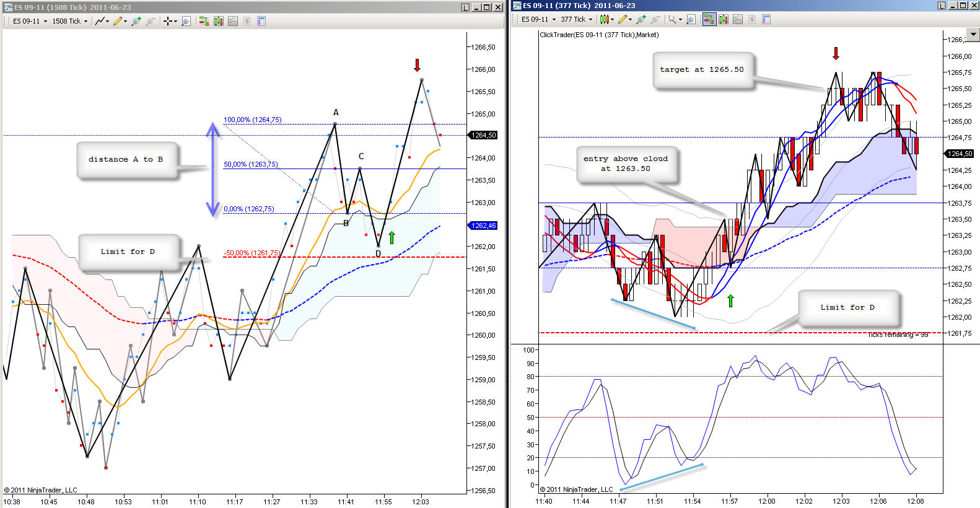Open the candlestick data series icon in the 1508 Tick toolbar

point(218,21)
